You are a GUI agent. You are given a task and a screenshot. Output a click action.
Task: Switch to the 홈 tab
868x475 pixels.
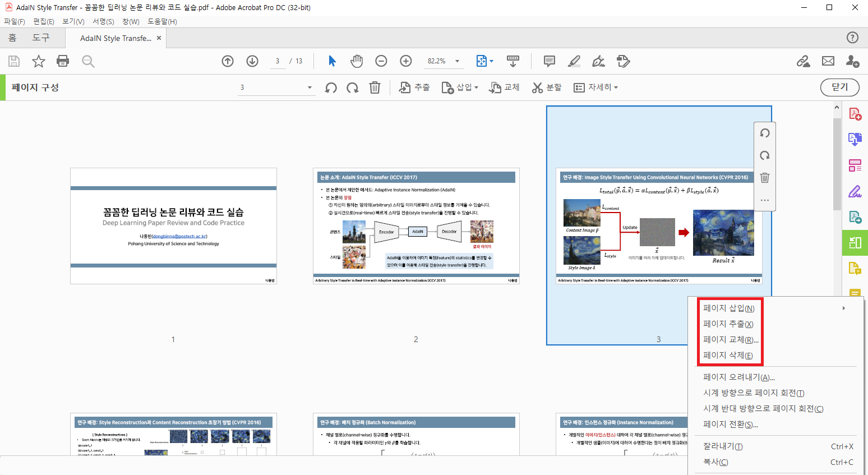(x=12, y=38)
